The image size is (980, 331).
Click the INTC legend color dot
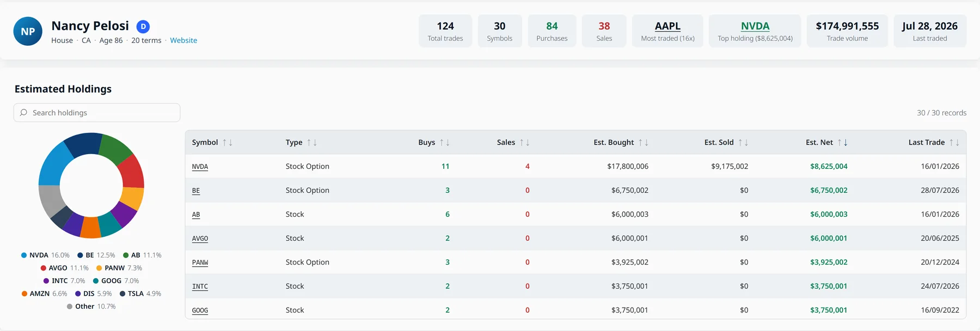tap(46, 281)
